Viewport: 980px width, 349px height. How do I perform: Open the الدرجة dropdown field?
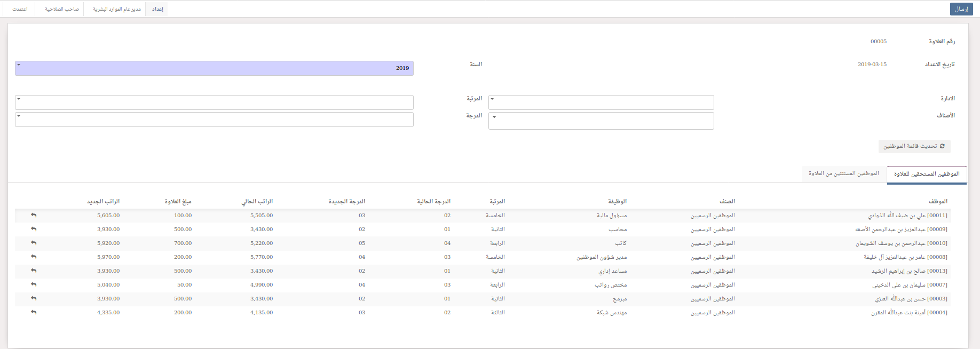click(214, 119)
